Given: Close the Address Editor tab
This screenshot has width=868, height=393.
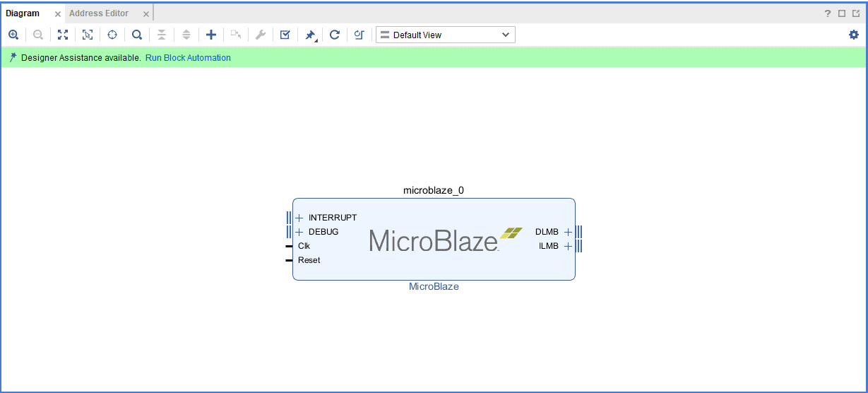Looking at the screenshot, I should (146, 14).
